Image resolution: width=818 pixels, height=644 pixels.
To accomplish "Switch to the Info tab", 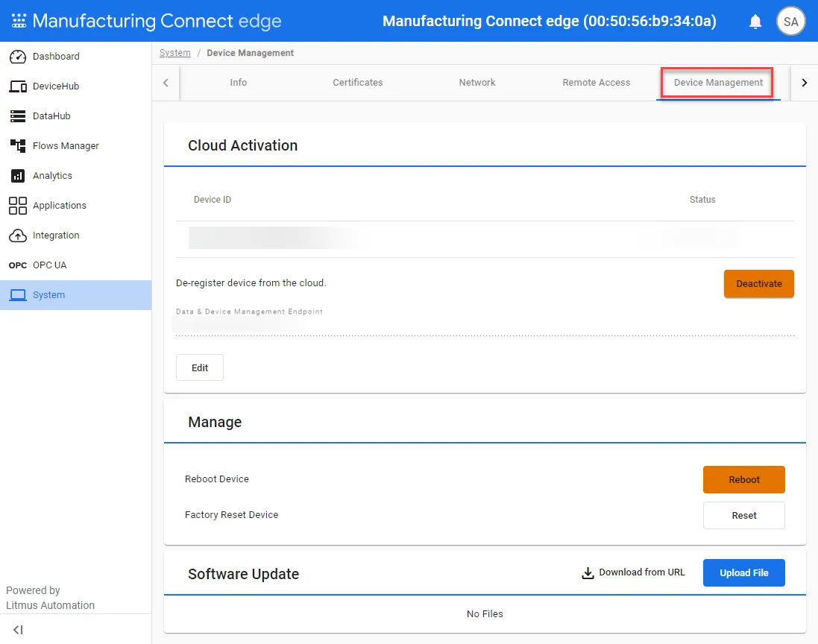I will [x=239, y=83].
